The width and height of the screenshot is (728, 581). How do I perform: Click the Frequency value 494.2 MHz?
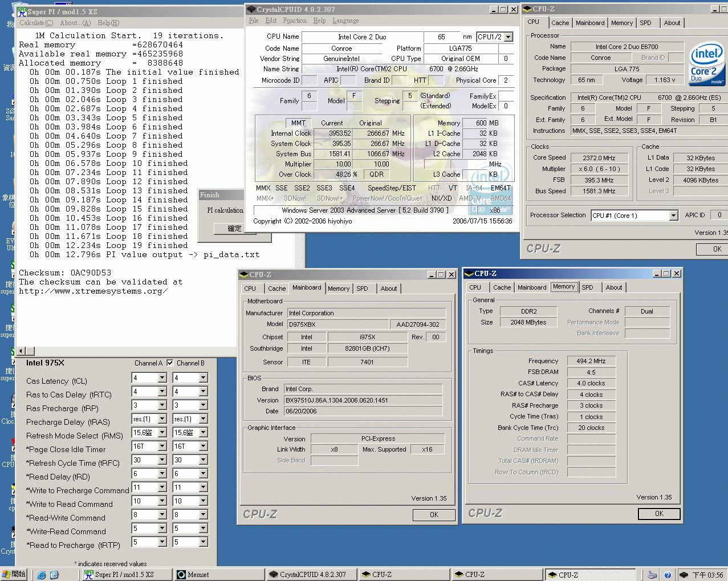coord(591,361)
